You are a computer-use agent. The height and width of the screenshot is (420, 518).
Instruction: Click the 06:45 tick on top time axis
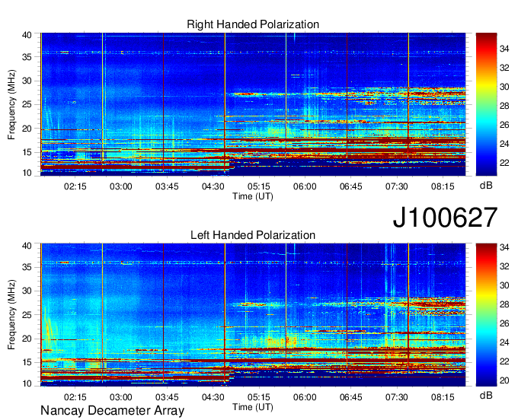[x=351, y=186]
